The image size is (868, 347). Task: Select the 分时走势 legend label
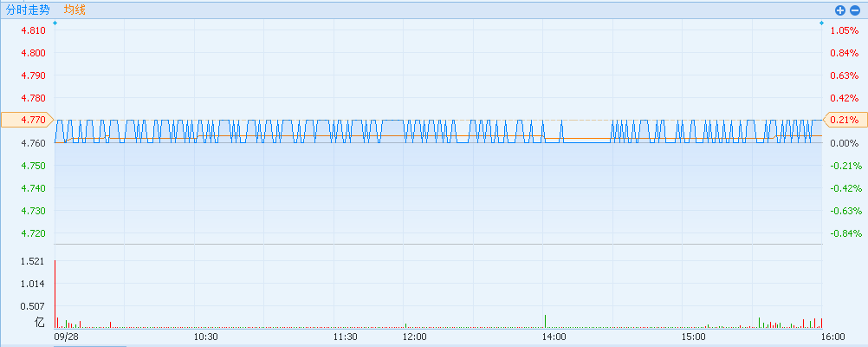28,10
